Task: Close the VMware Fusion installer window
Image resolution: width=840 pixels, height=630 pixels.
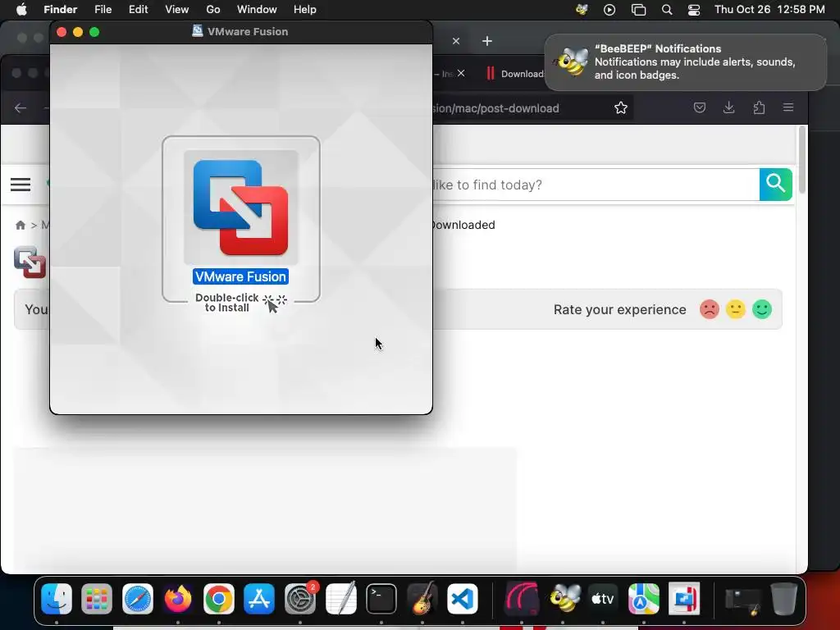Action: tap(62, 32)
